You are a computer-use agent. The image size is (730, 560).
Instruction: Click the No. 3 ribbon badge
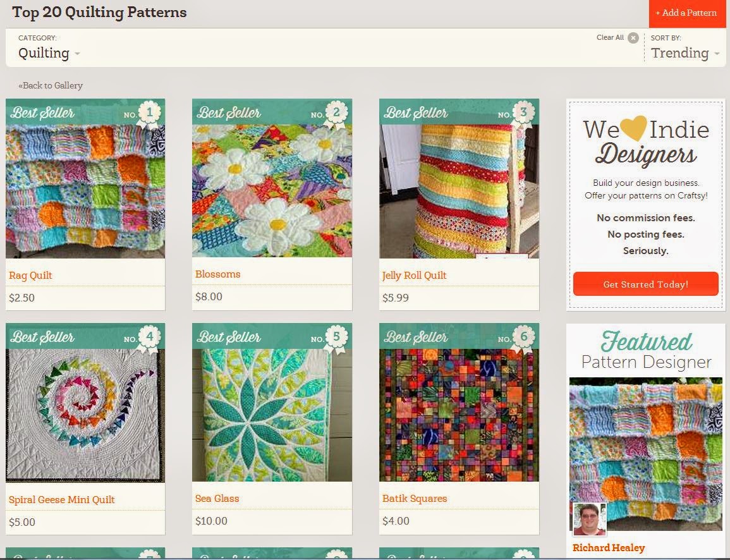click(523, 113)
